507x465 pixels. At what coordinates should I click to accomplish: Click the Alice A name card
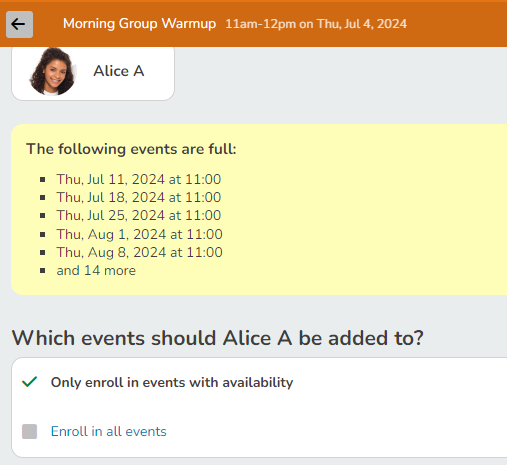click(x=93, y=73)
